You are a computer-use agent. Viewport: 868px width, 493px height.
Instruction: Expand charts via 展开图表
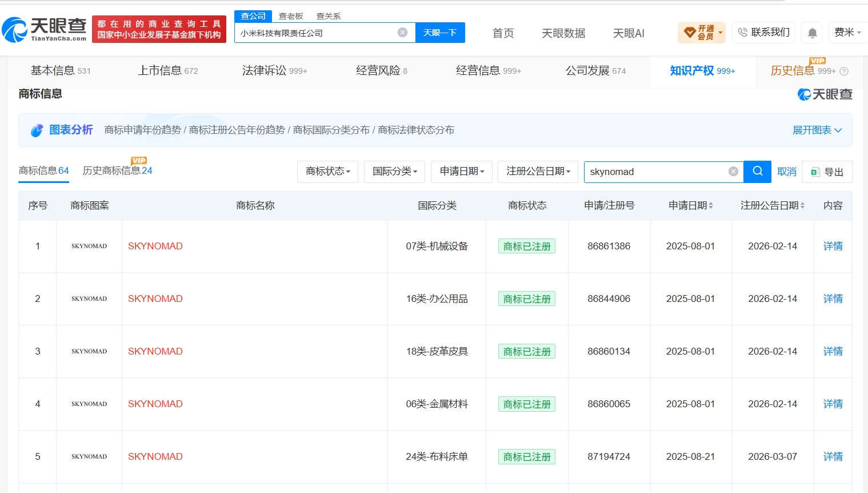[x=817, y=130]
